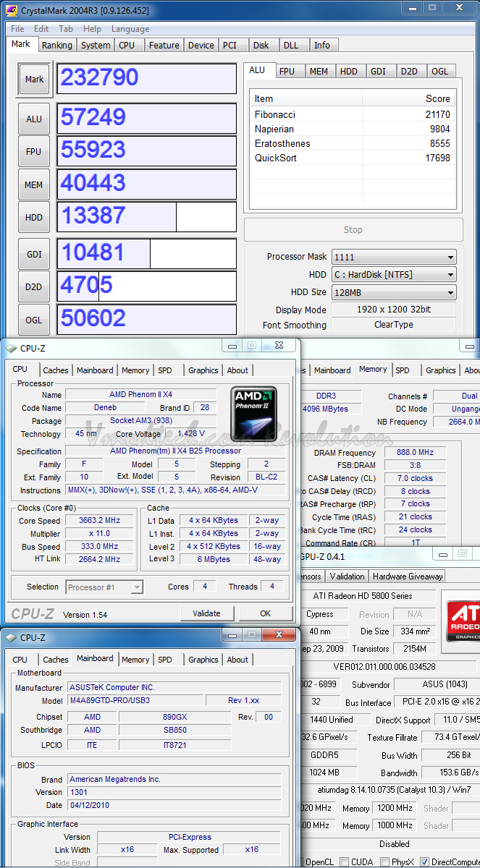
Task: Click the Eratosthenes row in score list
Action: pyautogui.click(x=353, y=143)
